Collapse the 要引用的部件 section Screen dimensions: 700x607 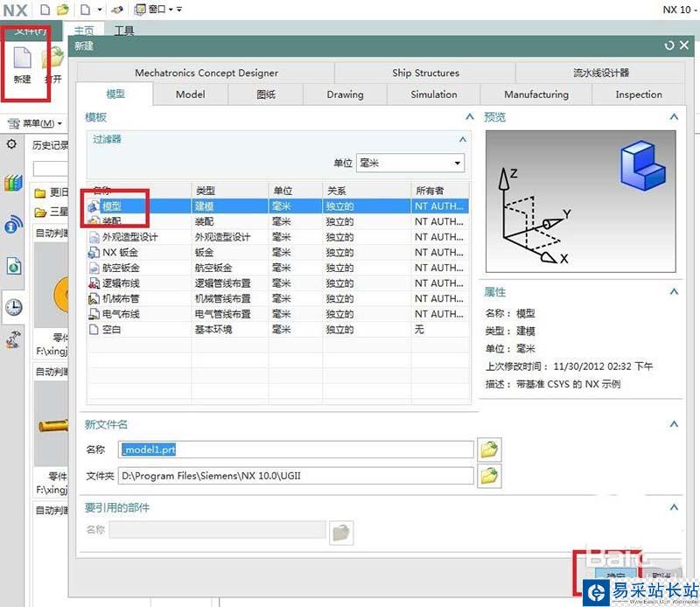[x=674, y=507]
